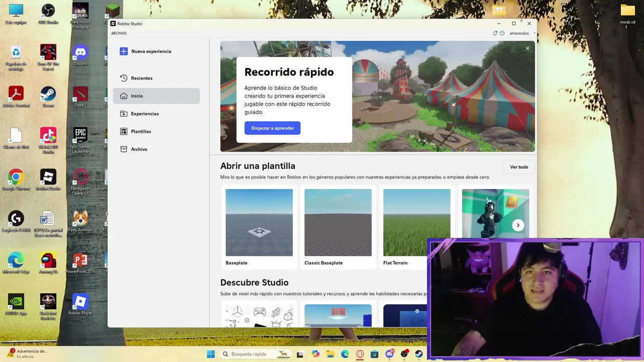
Task: Select the Adobe Acrobat desktop icon
Action: (16, 97)
